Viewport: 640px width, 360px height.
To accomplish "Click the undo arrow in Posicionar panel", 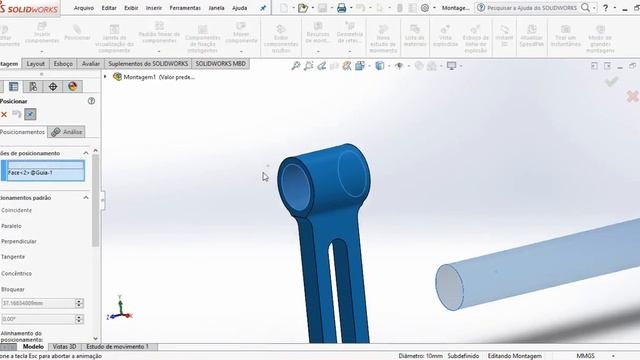I will (17, 114).
